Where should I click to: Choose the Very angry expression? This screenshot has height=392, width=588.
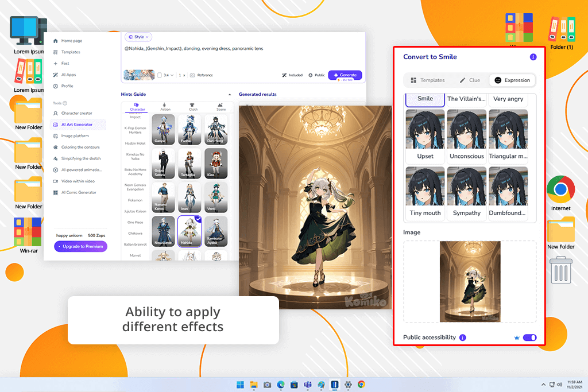(x=508, y=99)
